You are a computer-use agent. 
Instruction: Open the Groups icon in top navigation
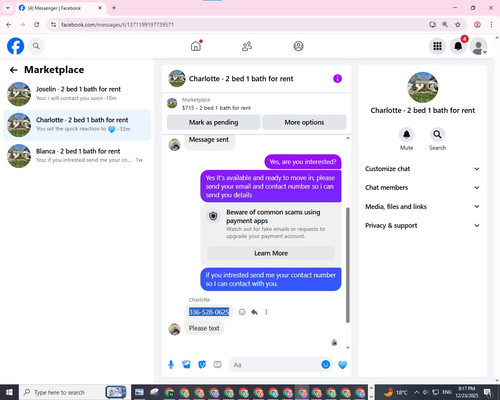(298, 46)
